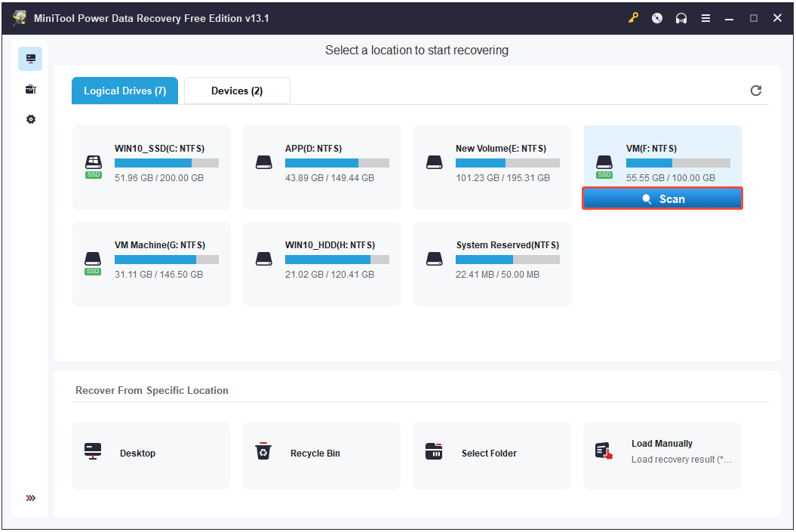Image resolution: width=796 pixels, height=532 pixels.
Task: Click 51.96 GB / 200.00 GB size text
Action: (x=159, y=178)
